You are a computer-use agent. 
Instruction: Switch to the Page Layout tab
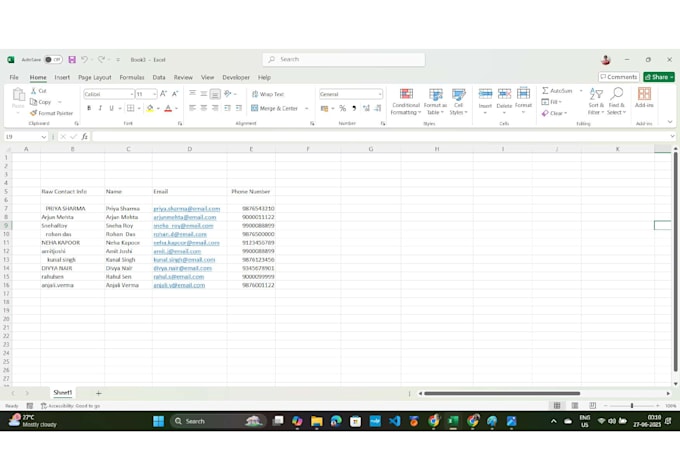click(95, 77)
